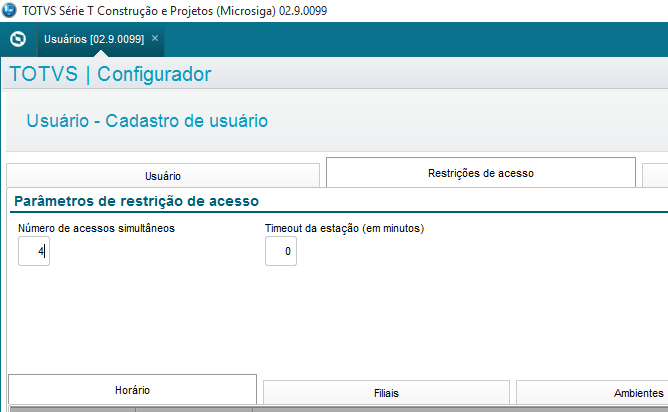The width and height of the screenshot is (668, 412).
Task: Switch to the Usuário tab
Action: (x=163, y=176)
